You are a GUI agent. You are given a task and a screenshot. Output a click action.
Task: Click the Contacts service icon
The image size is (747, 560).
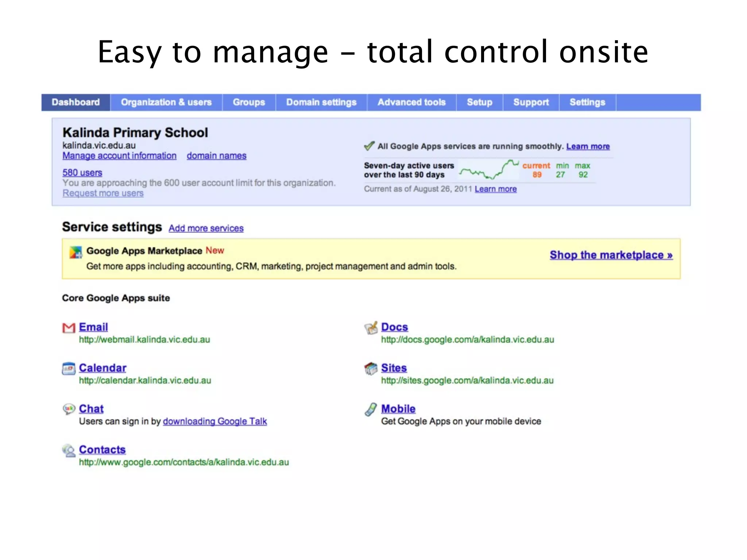click(x=69, y=450)
